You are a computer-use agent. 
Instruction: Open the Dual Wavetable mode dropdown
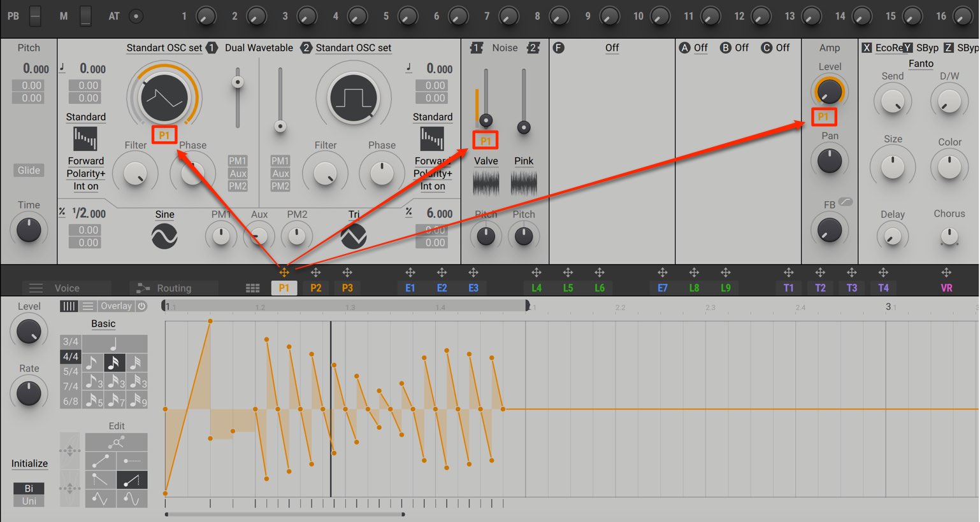click(259, 48)
